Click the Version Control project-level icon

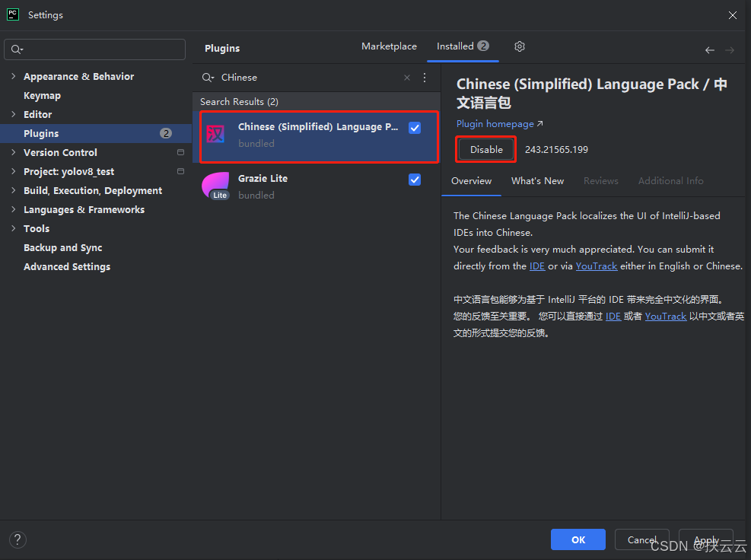pyautogui.click(x=180, y=152)
